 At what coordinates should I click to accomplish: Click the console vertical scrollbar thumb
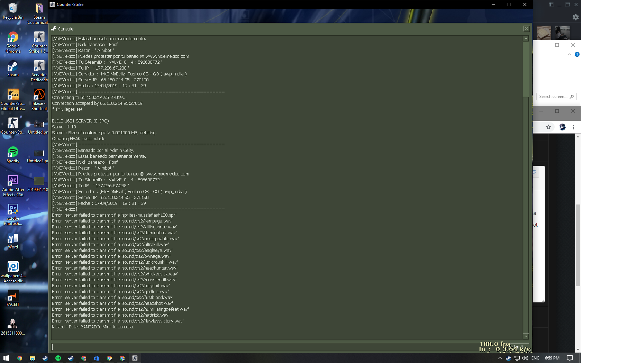tap(526, 216)
